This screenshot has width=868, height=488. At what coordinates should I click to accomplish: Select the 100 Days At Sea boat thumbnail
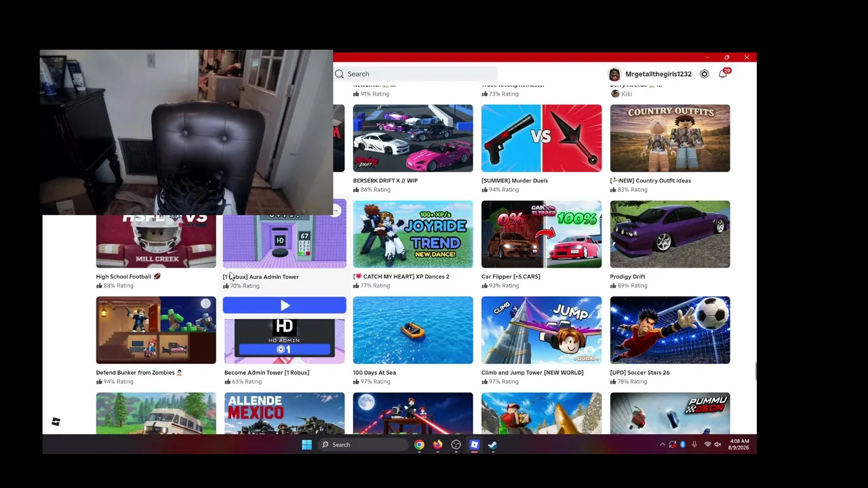coord(413,330)
